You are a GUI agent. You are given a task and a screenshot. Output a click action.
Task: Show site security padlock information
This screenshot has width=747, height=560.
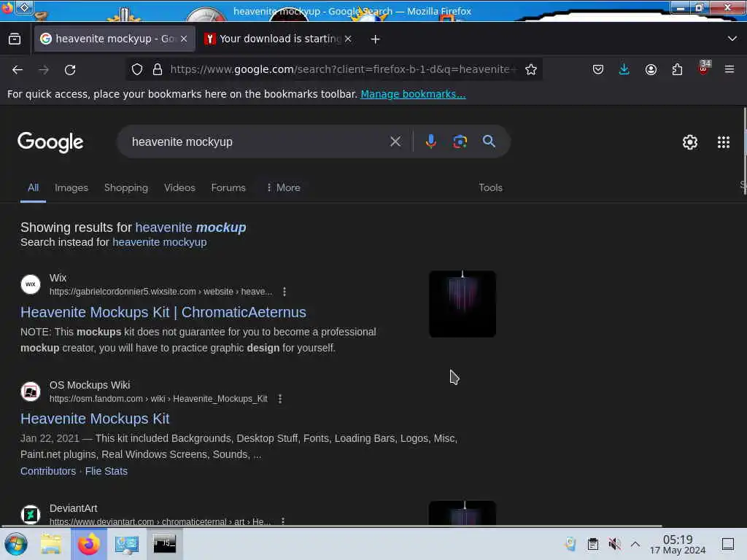pyautogui.click(x=158, y=69)
